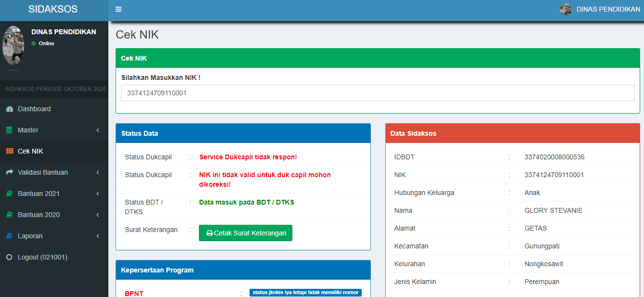The image size is (644, 297).
Task: Click the Status Data panel header
Action: click(243, 133)
